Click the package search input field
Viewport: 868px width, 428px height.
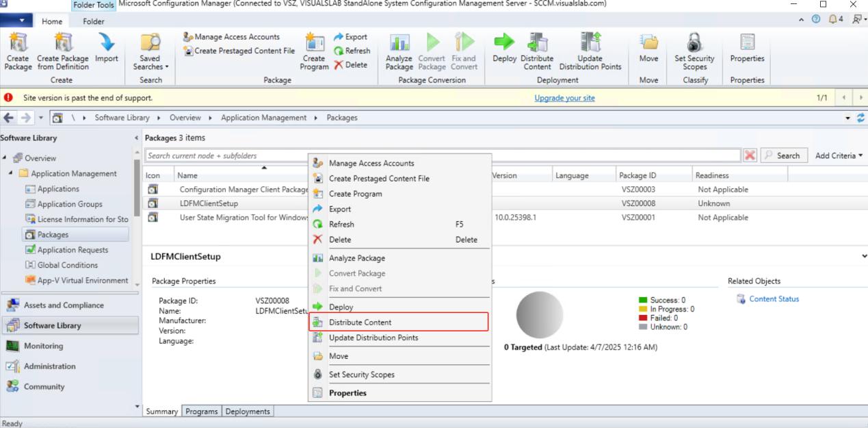(x=443, y=155)
